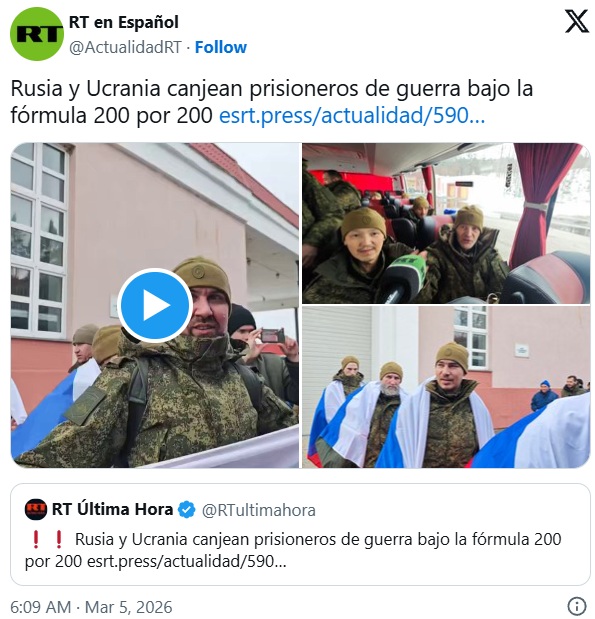View the bus interview photo
595x619 pixels.
446,223
